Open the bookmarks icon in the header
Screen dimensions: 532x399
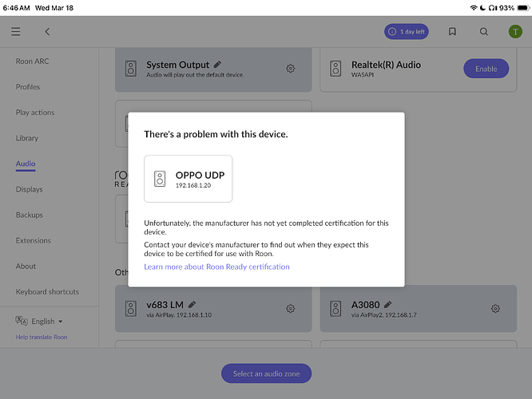pyautogui.click(x=452, y=32)
